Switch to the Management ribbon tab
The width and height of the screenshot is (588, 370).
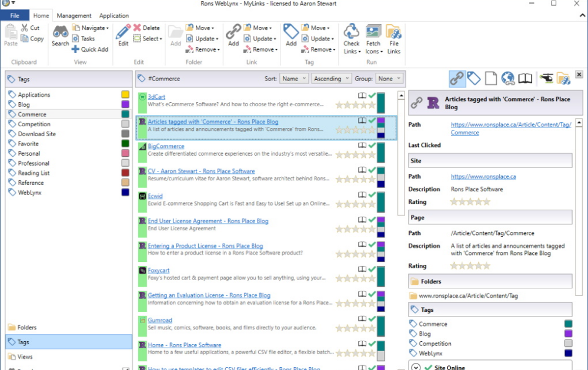click(74, 15)
